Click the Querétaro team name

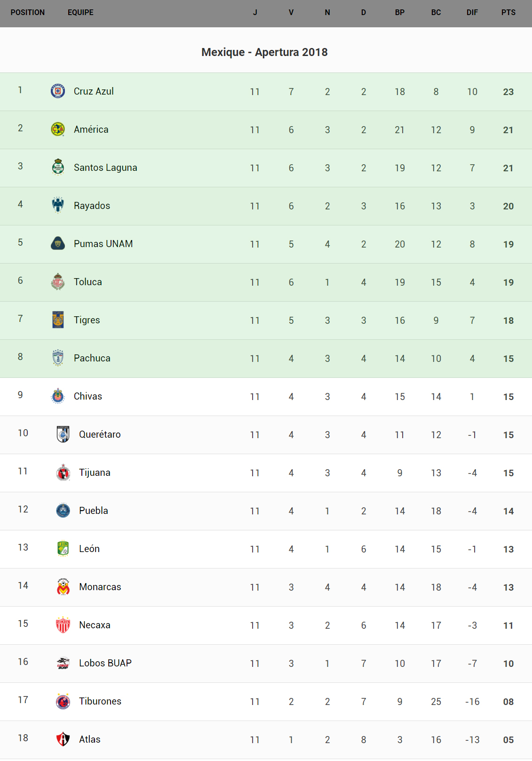100,434
